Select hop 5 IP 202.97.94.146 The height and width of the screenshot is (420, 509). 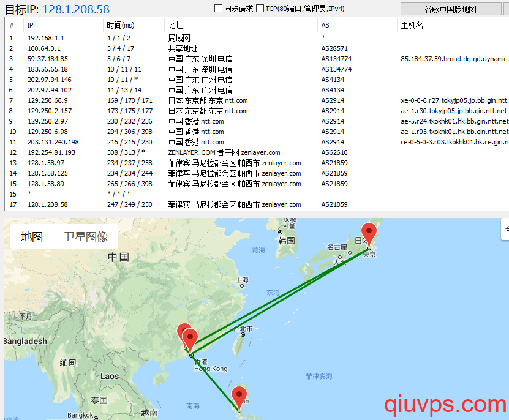point(50,80)
